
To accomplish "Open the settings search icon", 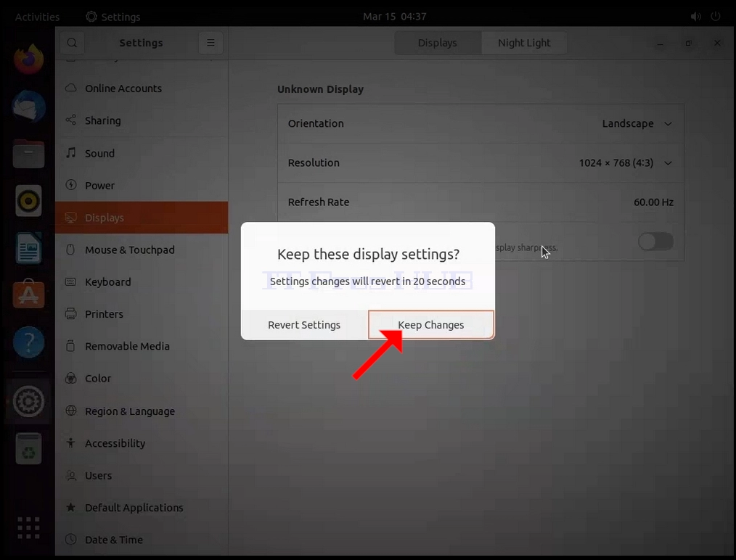I will click(x=72, y=43).
